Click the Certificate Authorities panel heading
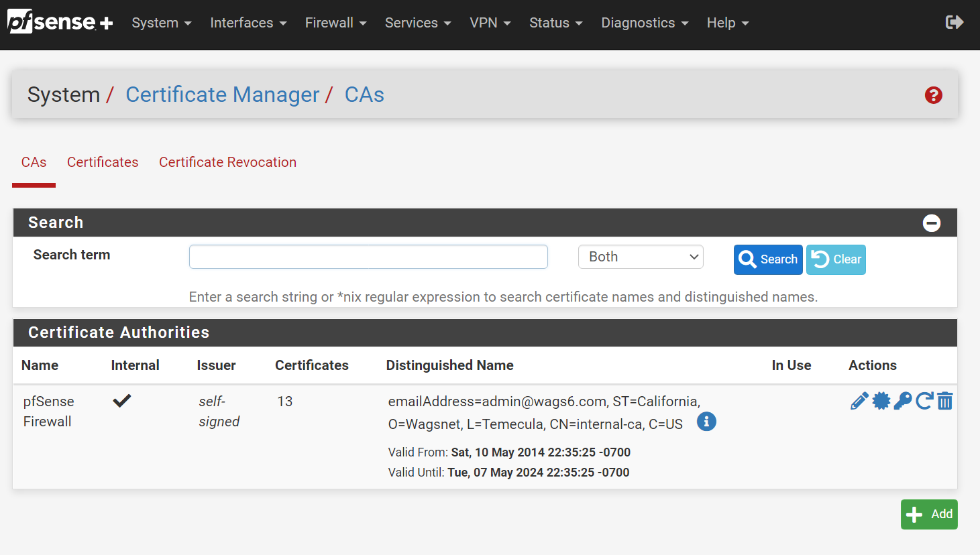 (x=119, y=332)
